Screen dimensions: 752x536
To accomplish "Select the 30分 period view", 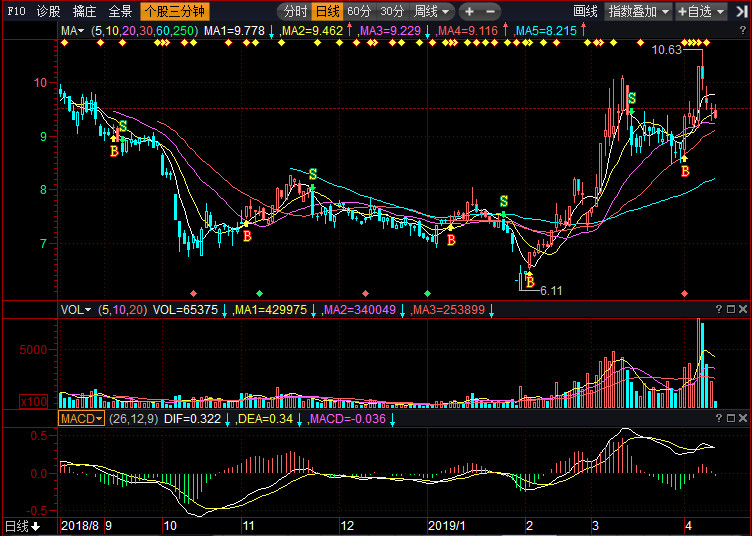I will click(392, 12).
